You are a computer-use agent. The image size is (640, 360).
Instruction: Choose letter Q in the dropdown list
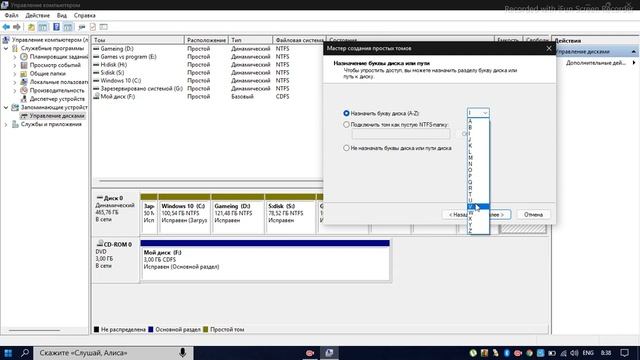tap(478, 182)
